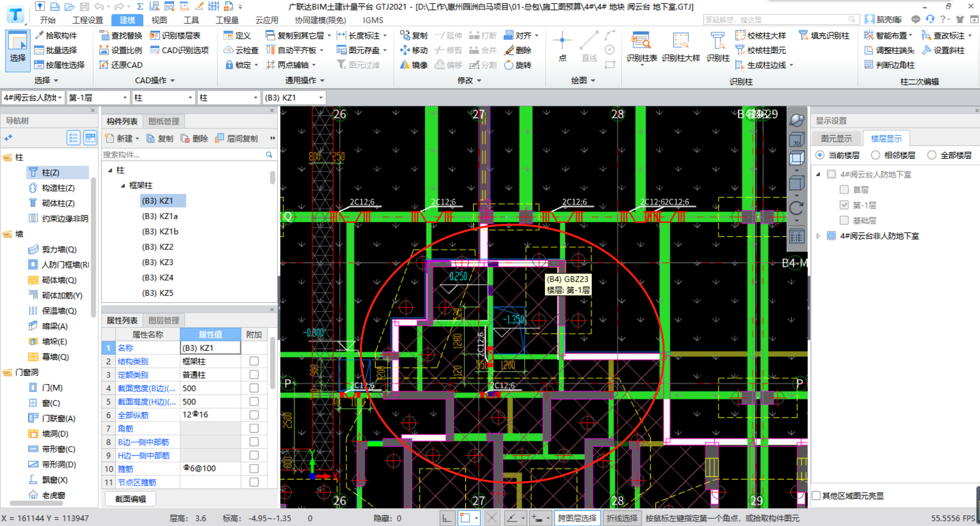Switch to the 图元显示 tab

pyautogui.click(x=836, y=138)
